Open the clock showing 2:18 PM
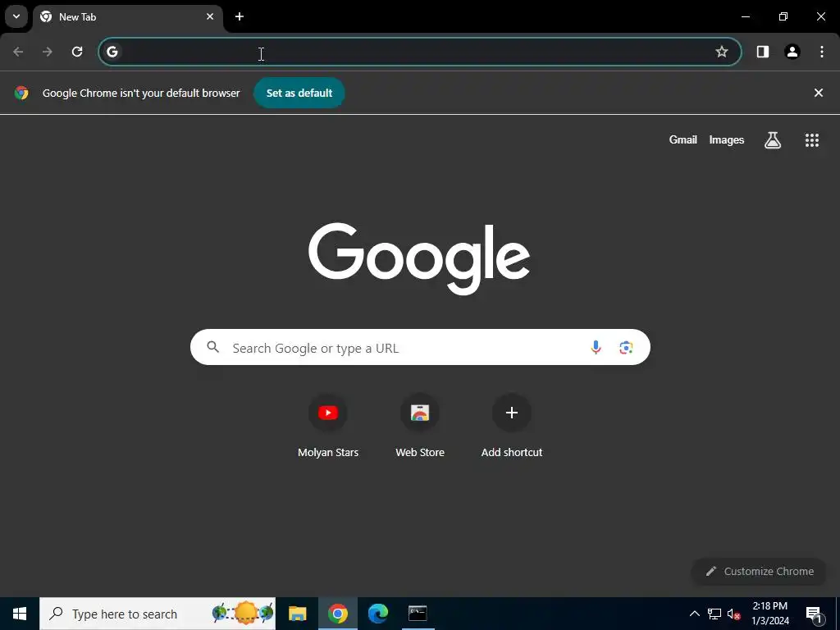The image size is (840, 630). point(769,614)
